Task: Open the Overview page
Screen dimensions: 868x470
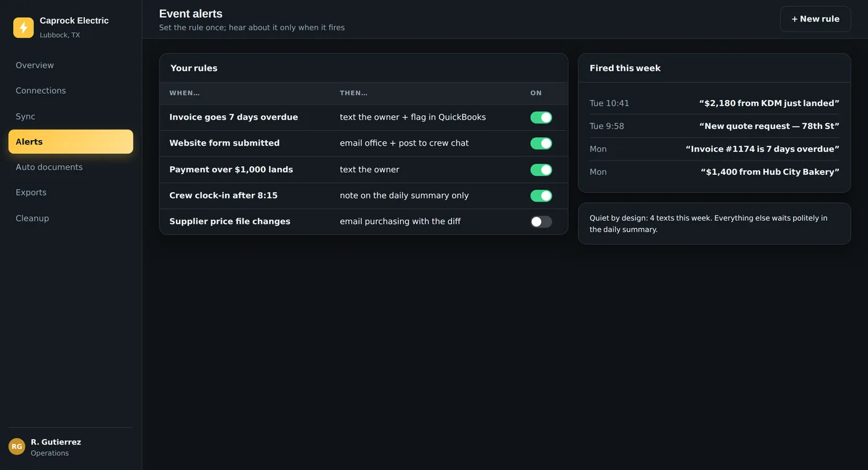Action: (x=71, y=65)
